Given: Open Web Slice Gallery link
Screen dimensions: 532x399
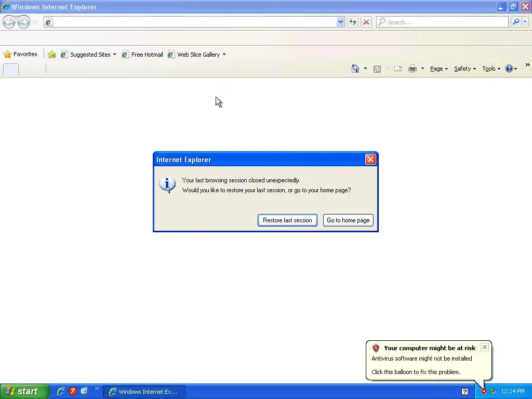Looking at the screenshot, I should point(194,54).
